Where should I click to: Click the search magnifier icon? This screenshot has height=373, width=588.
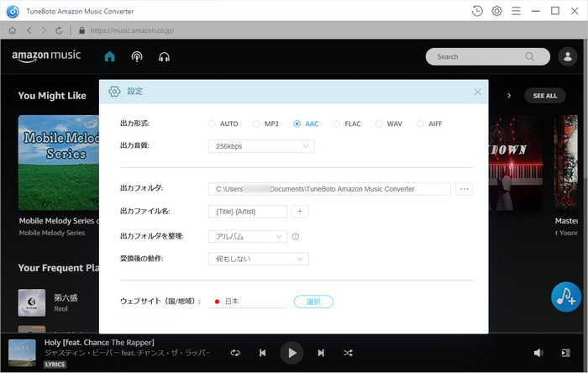click(529, 56)
